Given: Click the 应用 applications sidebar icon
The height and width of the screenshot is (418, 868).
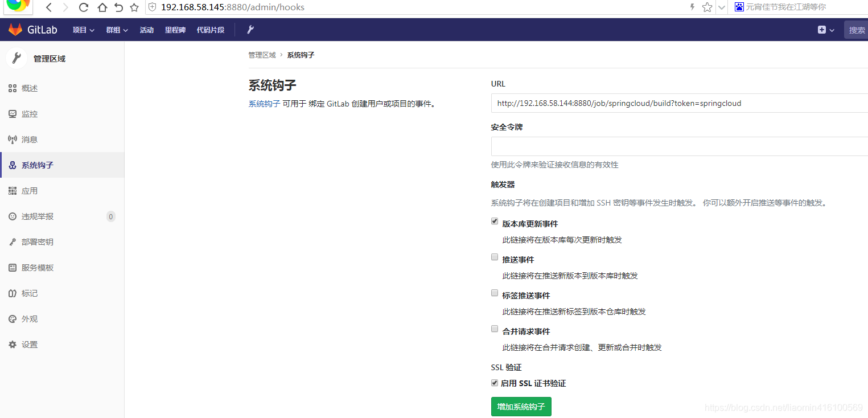Looking at the screenshot, I should click(x=13, y=190).
